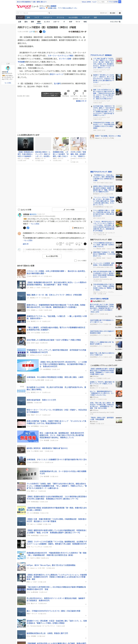Screen dimensions: 138x644
Task: Click the コメントを書く button
Action: click(x=69, y=210)
